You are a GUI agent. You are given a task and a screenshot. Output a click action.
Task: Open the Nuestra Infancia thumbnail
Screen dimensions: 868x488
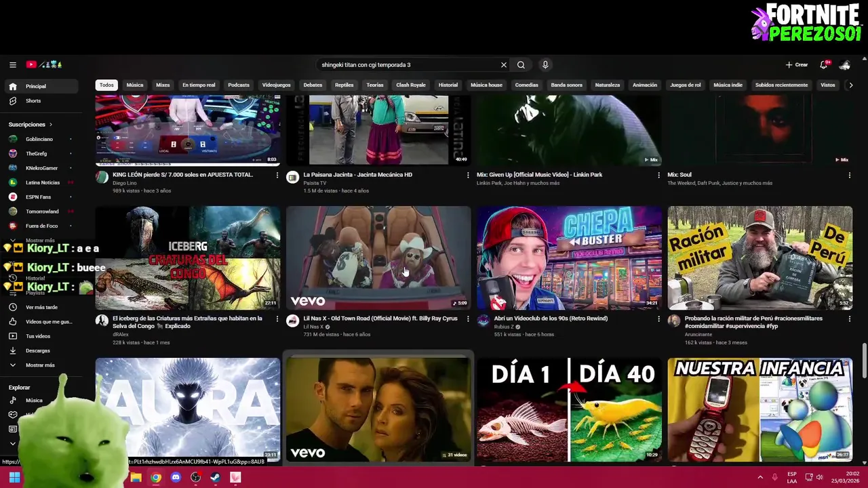point(760,410)
